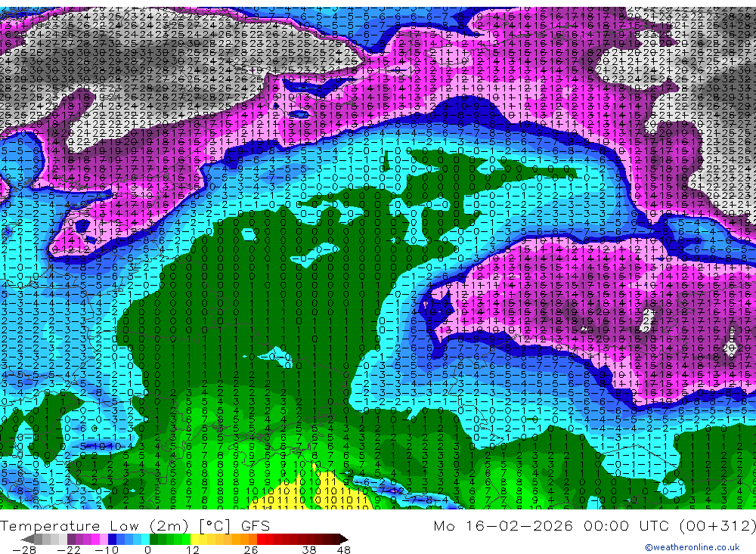Click the -10 label on the color scale
The height and width of the screenshot is (554, 756).
pyautogui.click(x=106, y=550)
